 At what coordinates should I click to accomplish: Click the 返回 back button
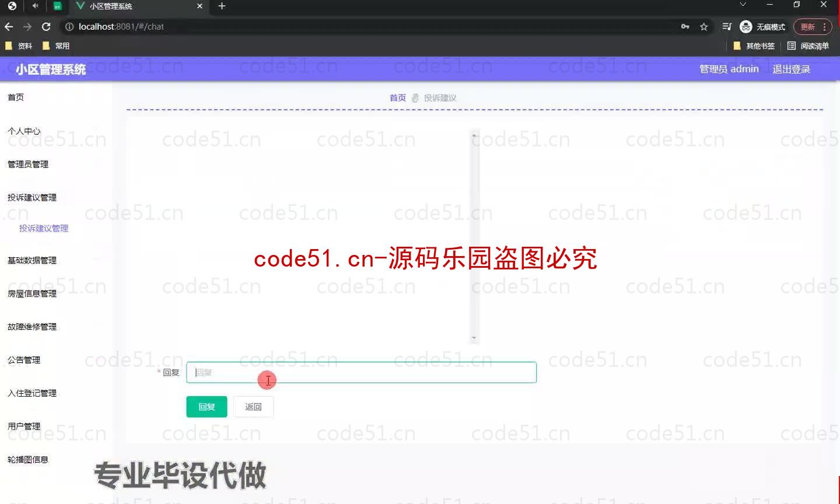point(253,407)
